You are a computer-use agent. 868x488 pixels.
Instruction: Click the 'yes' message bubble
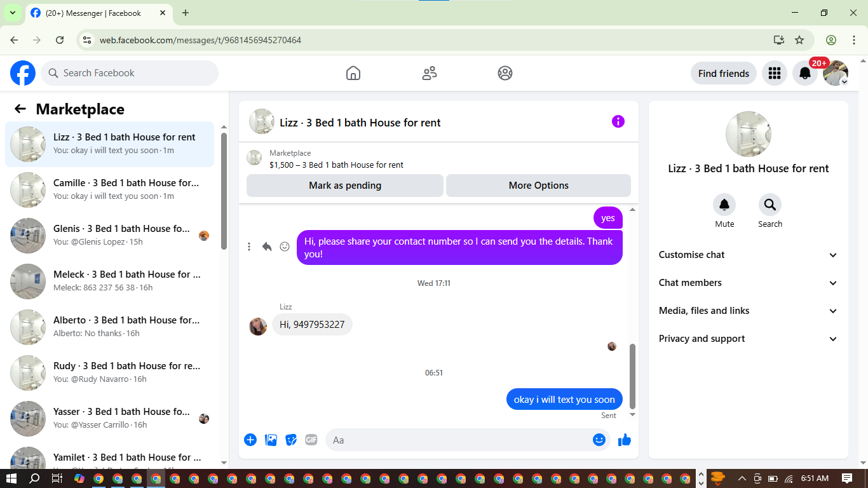[608, 218]
